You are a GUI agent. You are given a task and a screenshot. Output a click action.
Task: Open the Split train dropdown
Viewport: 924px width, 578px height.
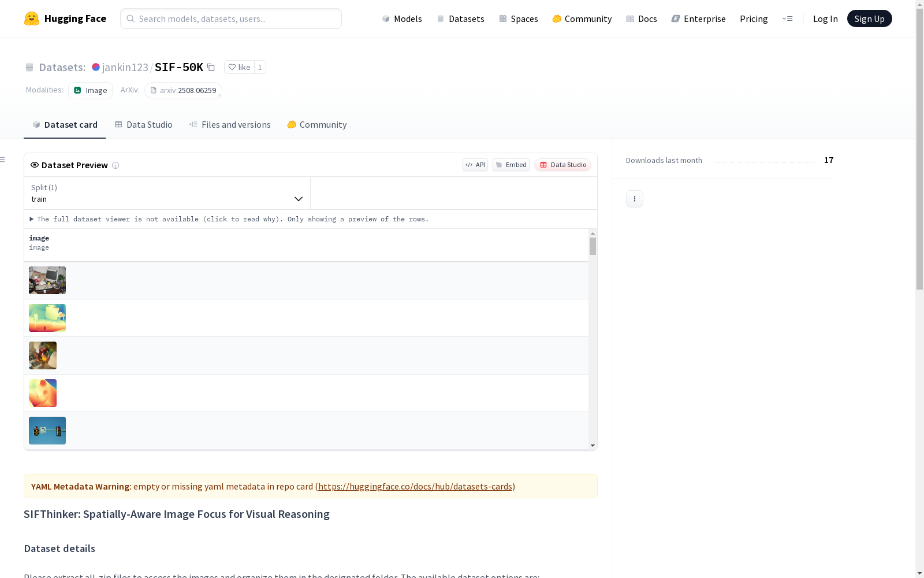click(x=167, y=193)
